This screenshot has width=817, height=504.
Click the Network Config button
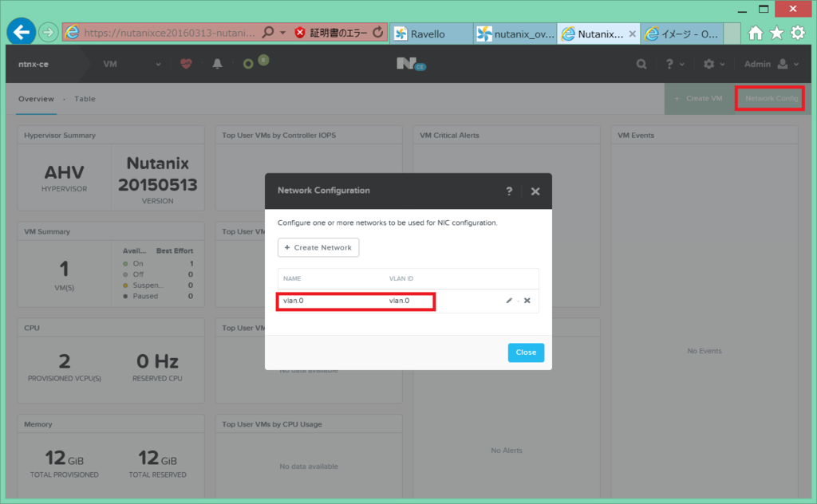tap(771, 98)
